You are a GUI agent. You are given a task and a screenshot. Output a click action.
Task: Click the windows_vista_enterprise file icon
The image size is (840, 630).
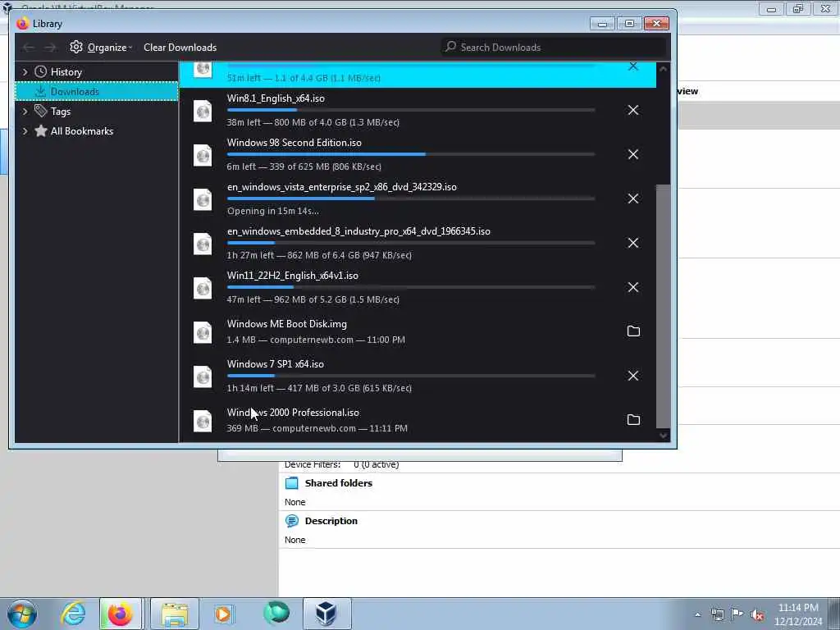click(203, 200)
